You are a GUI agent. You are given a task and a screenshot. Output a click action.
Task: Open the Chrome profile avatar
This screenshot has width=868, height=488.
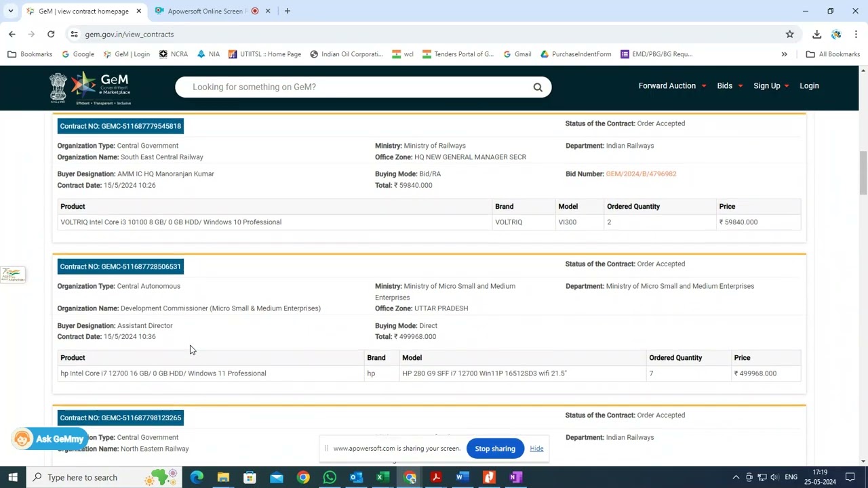tap(836, 34)
